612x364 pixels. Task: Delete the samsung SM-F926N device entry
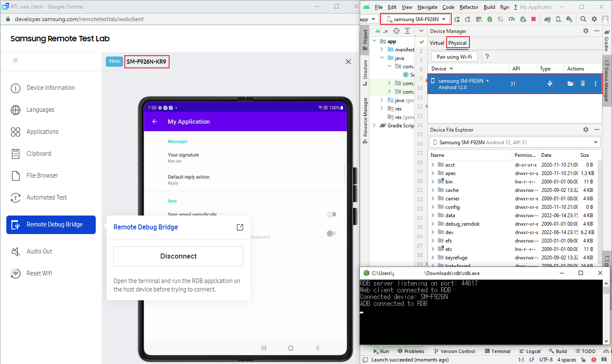(583, 84)
